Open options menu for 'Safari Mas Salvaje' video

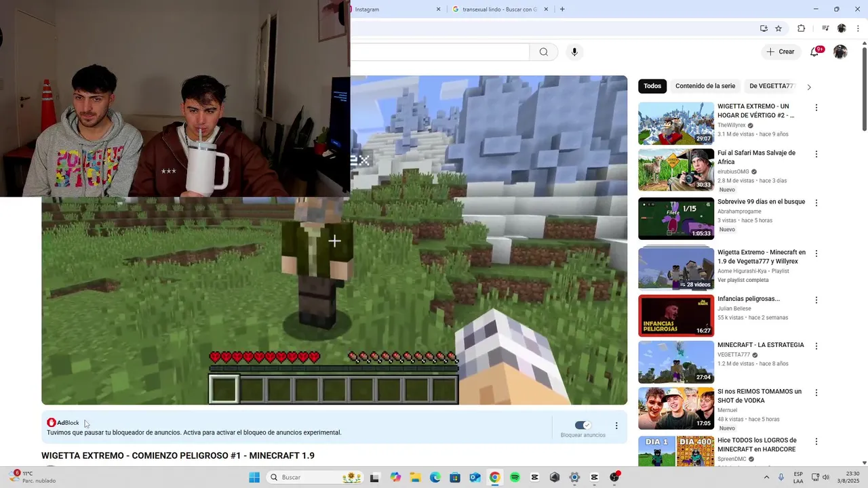tap(816, 154)
